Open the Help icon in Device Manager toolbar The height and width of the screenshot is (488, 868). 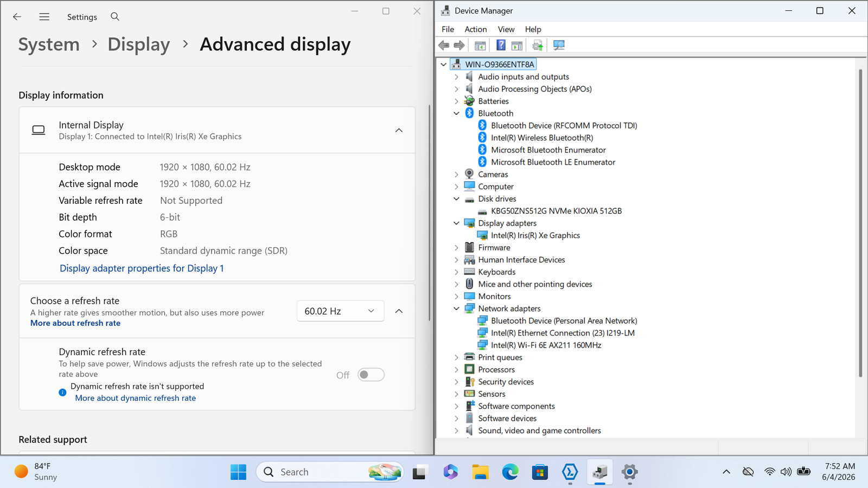(x=501, y=46)
